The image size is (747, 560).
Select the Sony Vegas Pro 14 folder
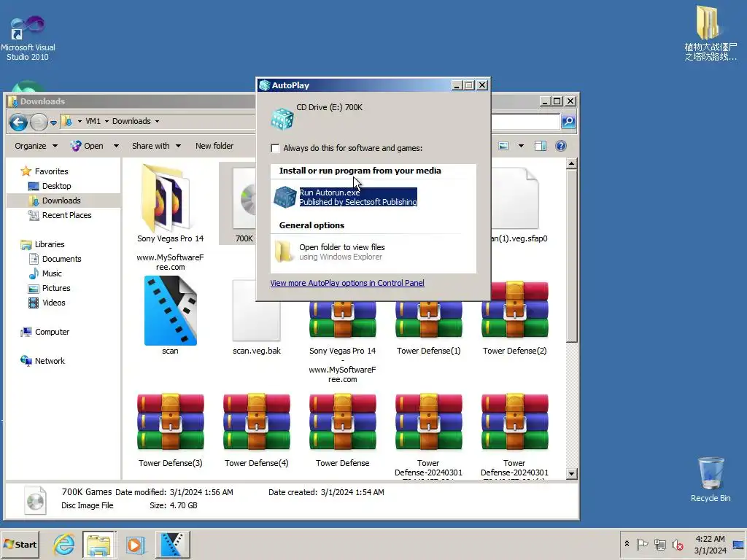point(170,217)
